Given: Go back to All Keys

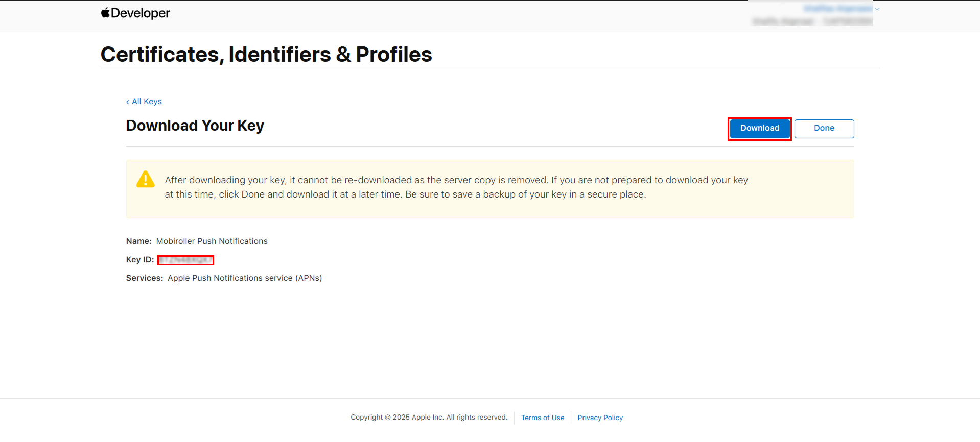Looking at the screenshot, I should pos(147,102).
